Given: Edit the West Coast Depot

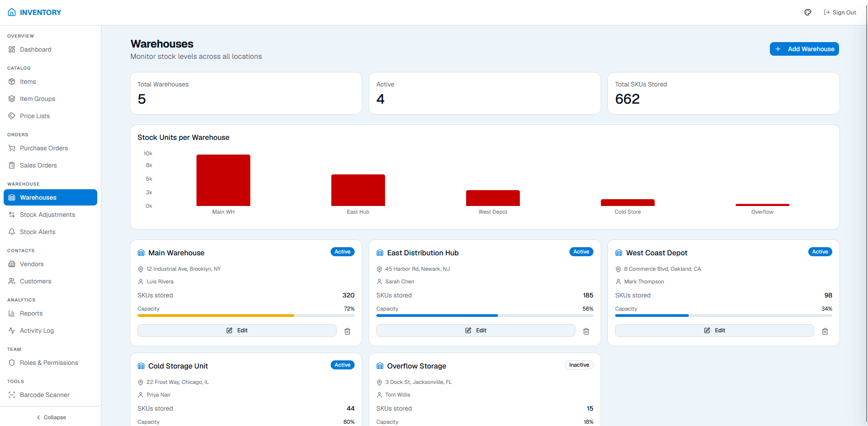Looking at the screenshot, I should (x=715, y=330).
